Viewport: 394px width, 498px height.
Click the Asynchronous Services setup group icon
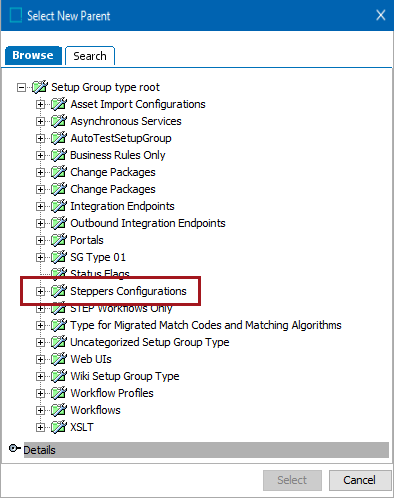tap(59, 121)
